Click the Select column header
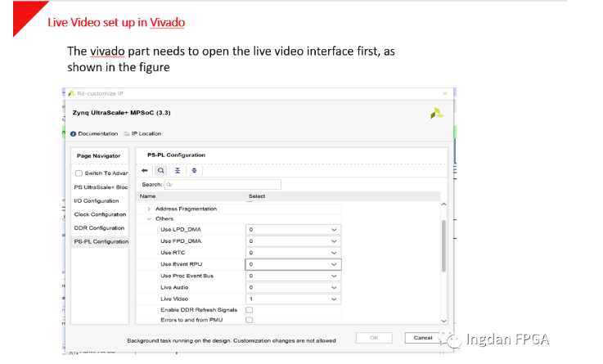Image resolution: width=603 pixels, height=364 pixels. [x=257, y=196]
